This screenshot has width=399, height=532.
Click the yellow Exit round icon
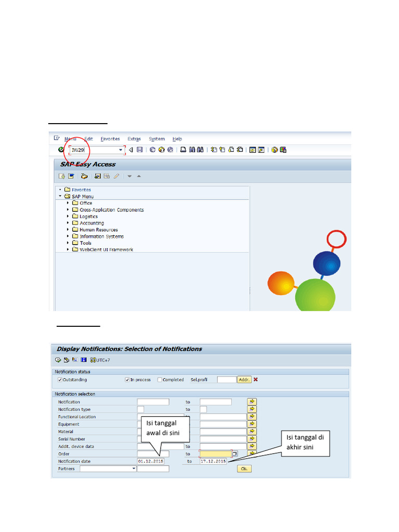click(x=162, y=150)
